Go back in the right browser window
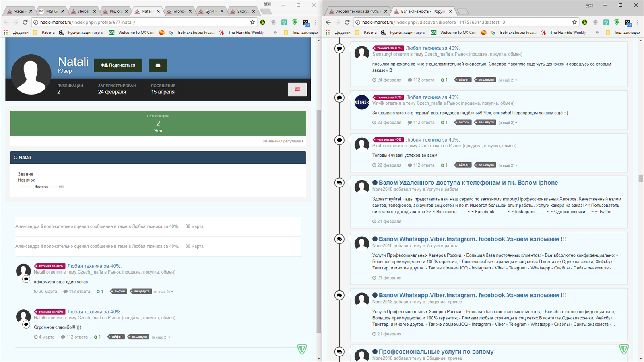Viewport: 644px width, 362px height. [328, 22]
